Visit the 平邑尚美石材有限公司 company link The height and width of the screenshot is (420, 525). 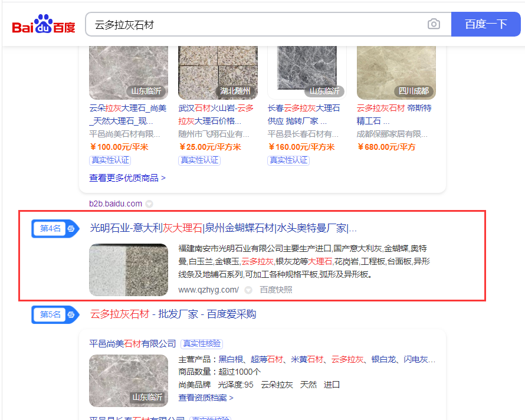pos(133,343)
